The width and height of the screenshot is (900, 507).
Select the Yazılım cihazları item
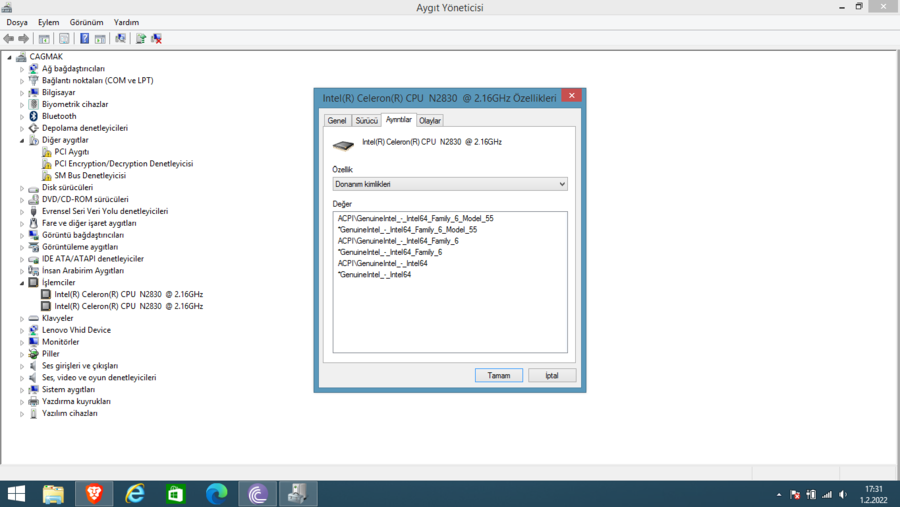pyautogui.click(x=69, y=413)
